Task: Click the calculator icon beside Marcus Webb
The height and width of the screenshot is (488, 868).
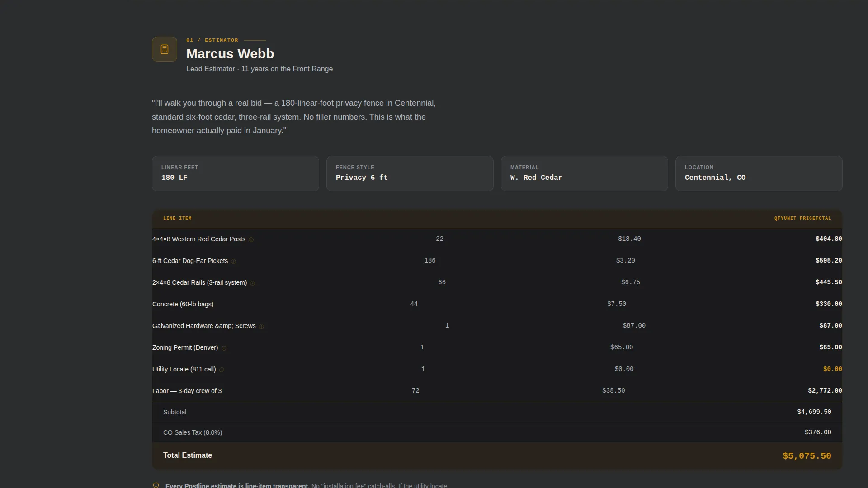Action: pos(165,49)
